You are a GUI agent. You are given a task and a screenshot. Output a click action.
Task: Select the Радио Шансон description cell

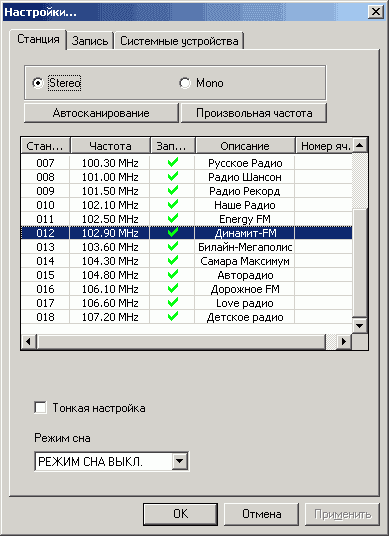pyautogui.click(x=245, y=177)
